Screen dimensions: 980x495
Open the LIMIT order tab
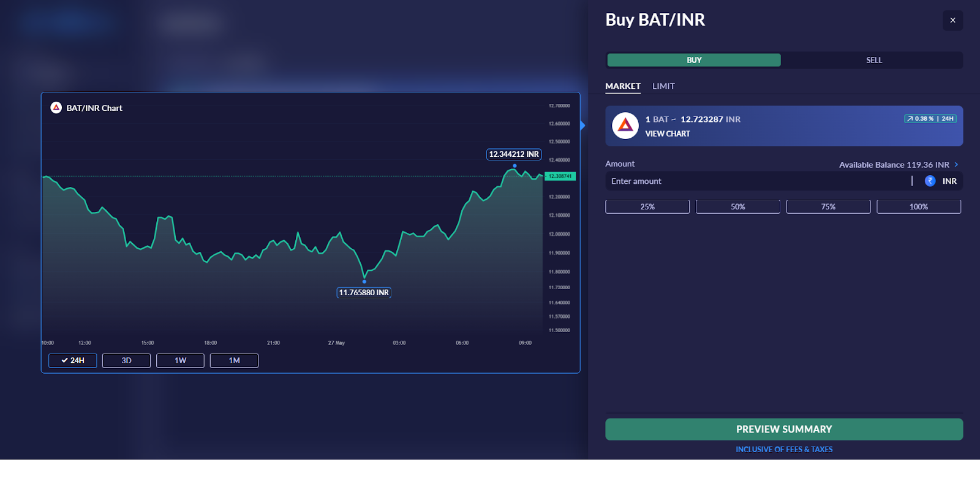click(663, 86)
